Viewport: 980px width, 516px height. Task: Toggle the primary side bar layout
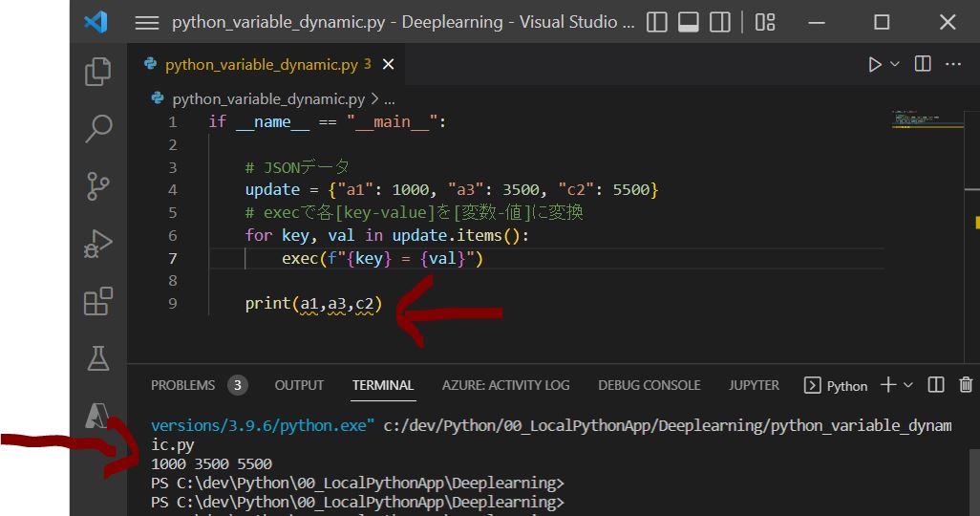coord(656,22)
